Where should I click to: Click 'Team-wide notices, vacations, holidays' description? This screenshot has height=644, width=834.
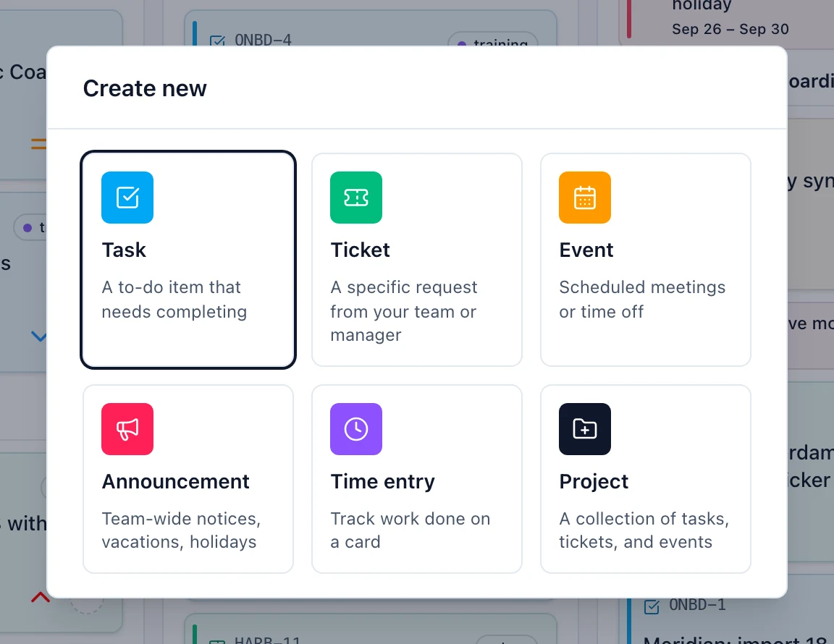point(181,530)
